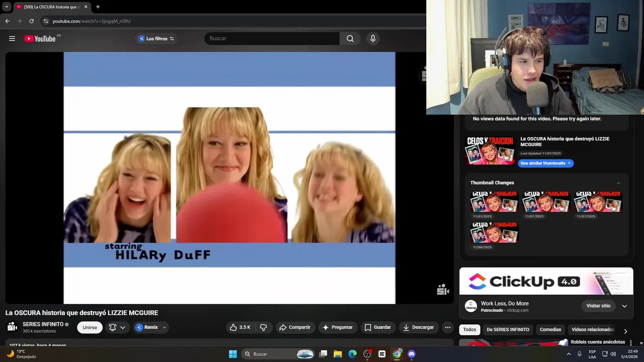Show hidden system tray icons
Screen dimensions: 644x362
click(569, 354)
